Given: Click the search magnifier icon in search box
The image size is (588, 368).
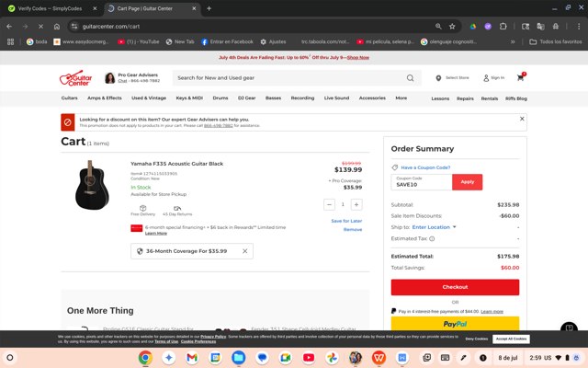Looking at the screenshot, I should pyautogui.click(x=411, y=77).
